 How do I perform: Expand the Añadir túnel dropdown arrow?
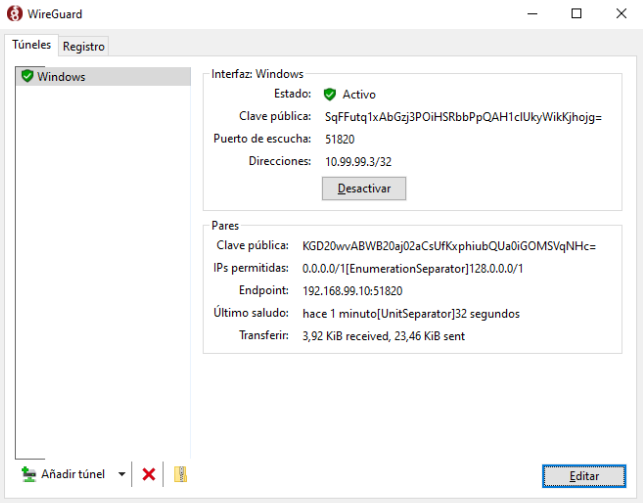click(121, 474)
